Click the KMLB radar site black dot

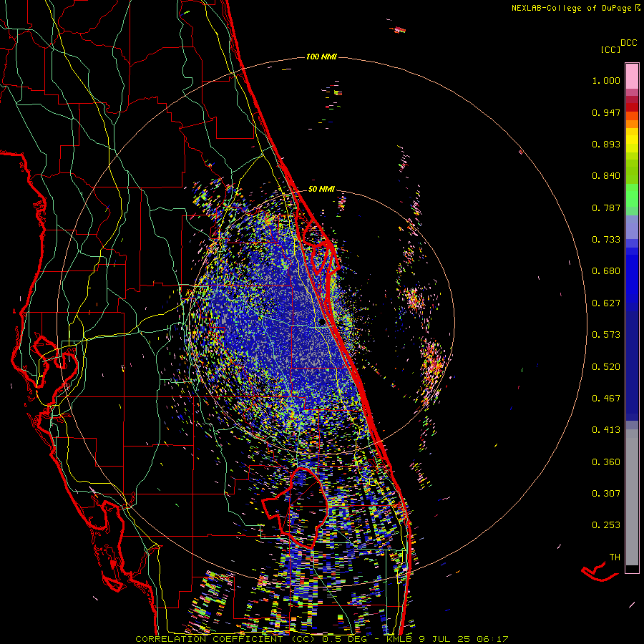pos(321,323)
